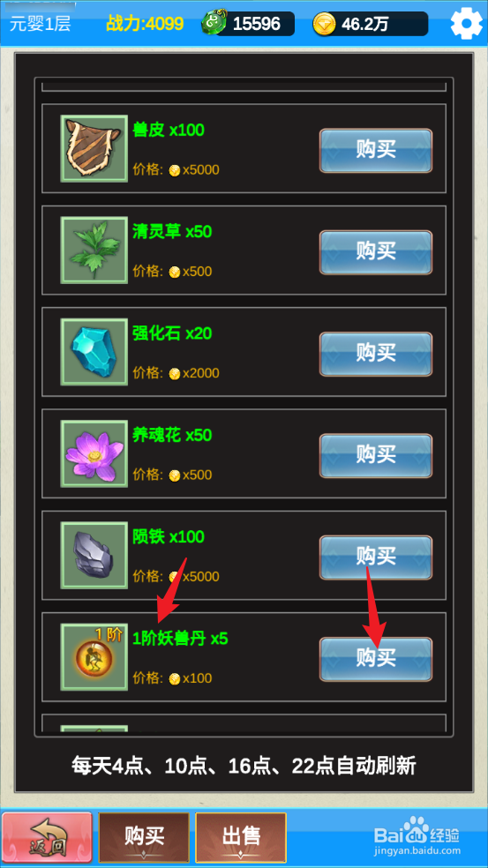Buy 强化石 x20 with 购买 button
Screen dimensions: 488x868
(376, 354)
